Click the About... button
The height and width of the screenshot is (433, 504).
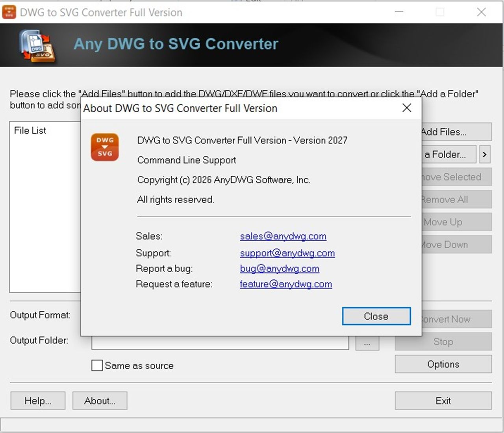tap(100, 401)
